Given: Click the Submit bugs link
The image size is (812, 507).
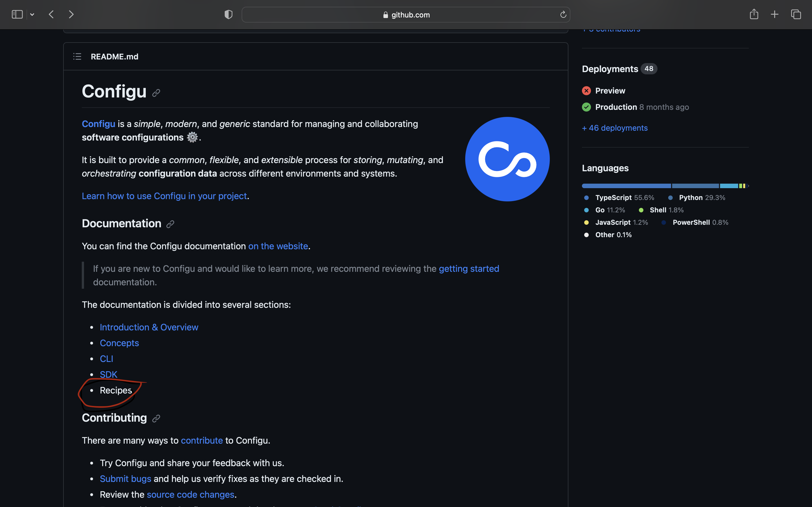Looking at the screenshot, I should tap(125, 479).
